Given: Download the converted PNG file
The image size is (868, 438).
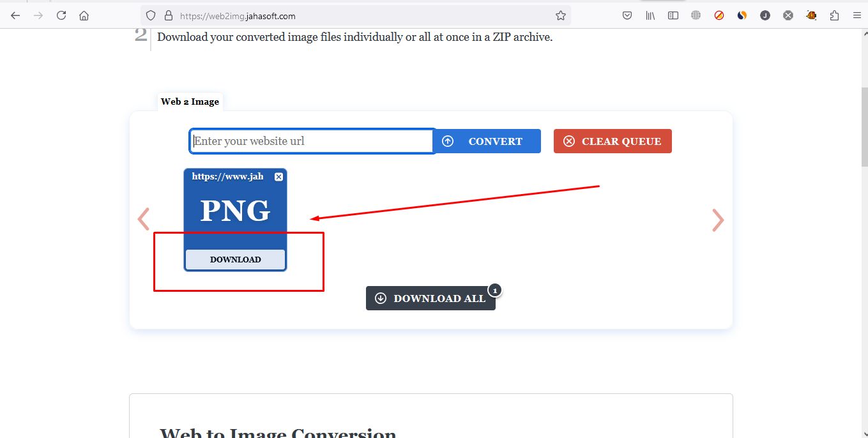Looking at the screenshot, I should coord(235,259).
